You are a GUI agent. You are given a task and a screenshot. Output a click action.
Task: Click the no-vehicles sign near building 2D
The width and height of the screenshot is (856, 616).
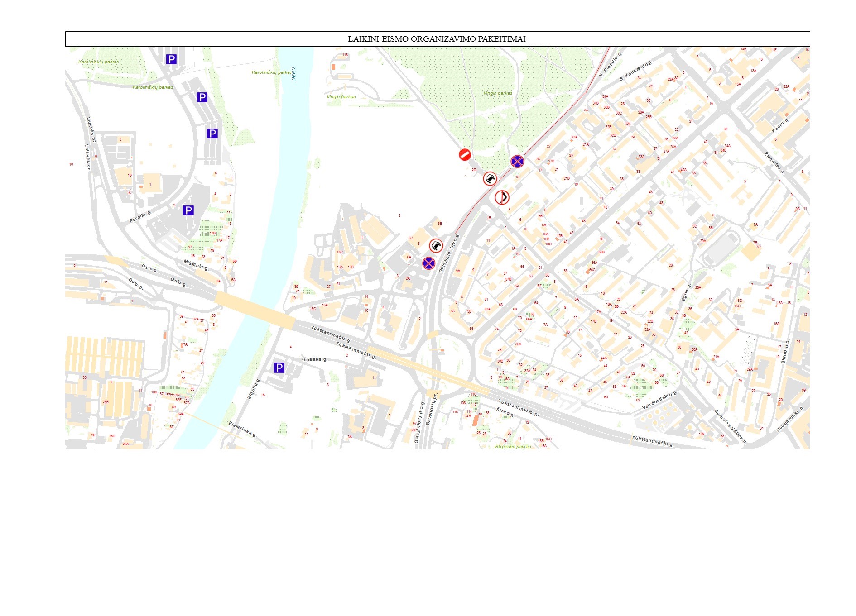tap(490, 178)
